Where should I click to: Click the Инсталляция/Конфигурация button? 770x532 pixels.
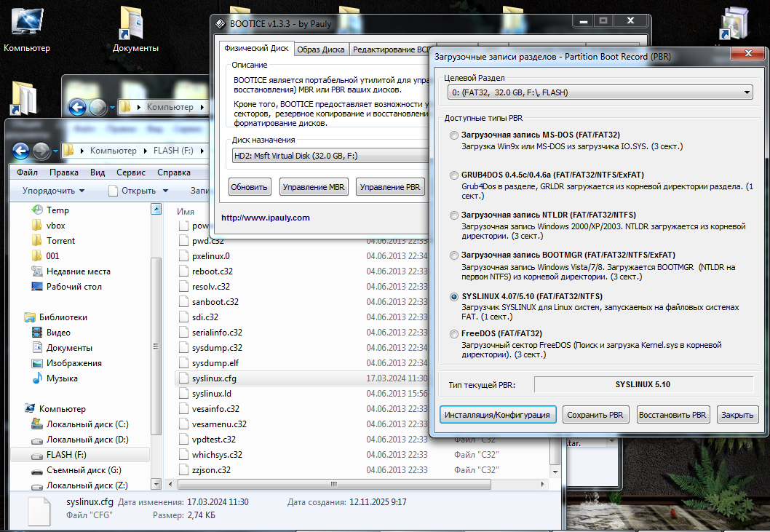pyautogui.click(x=498, y=415)
